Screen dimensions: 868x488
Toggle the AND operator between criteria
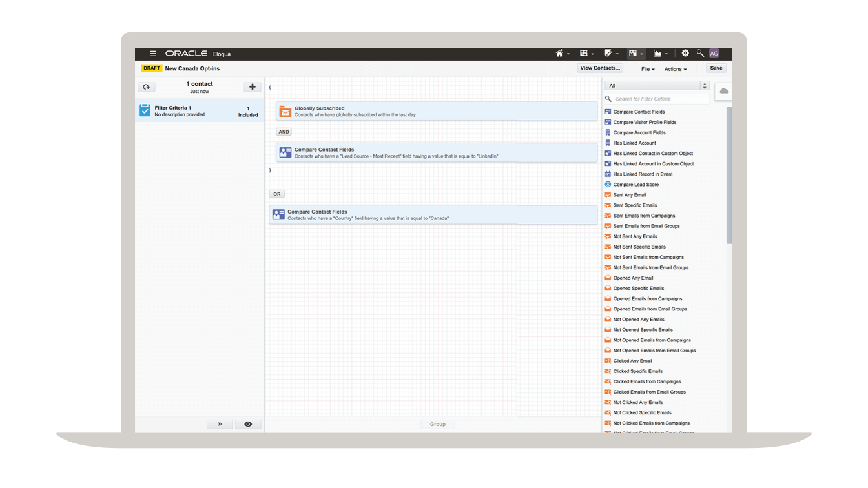click(283, 132)
